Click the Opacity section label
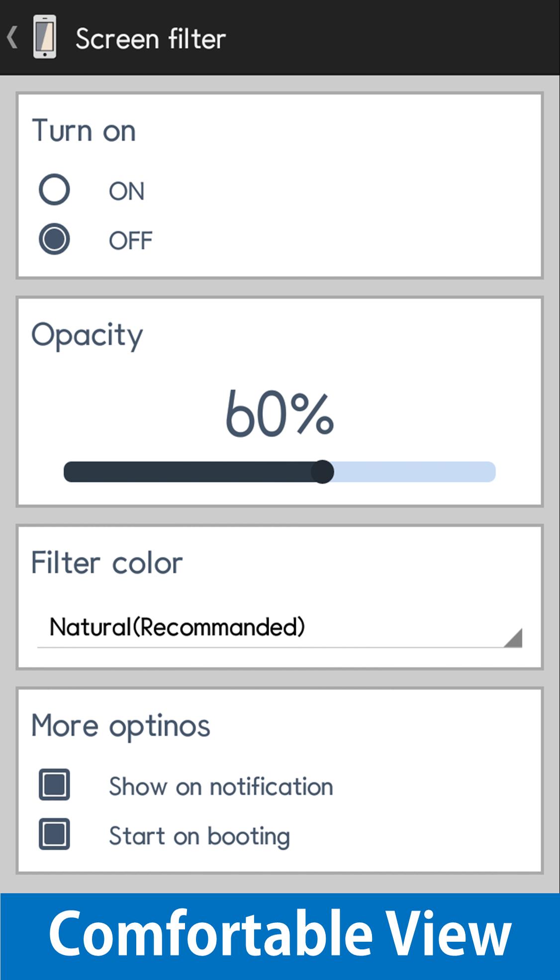This screenshot has height=980, width=560. coord(87,334)
